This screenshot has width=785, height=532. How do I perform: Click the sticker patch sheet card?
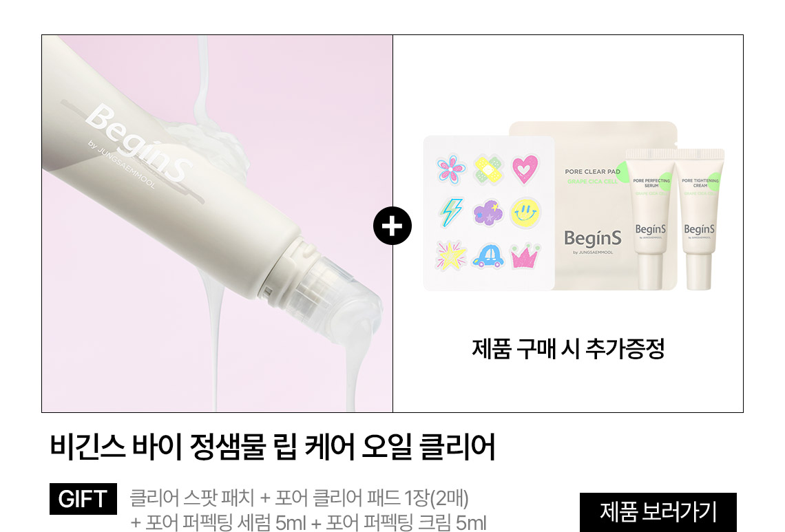(489, 213)
